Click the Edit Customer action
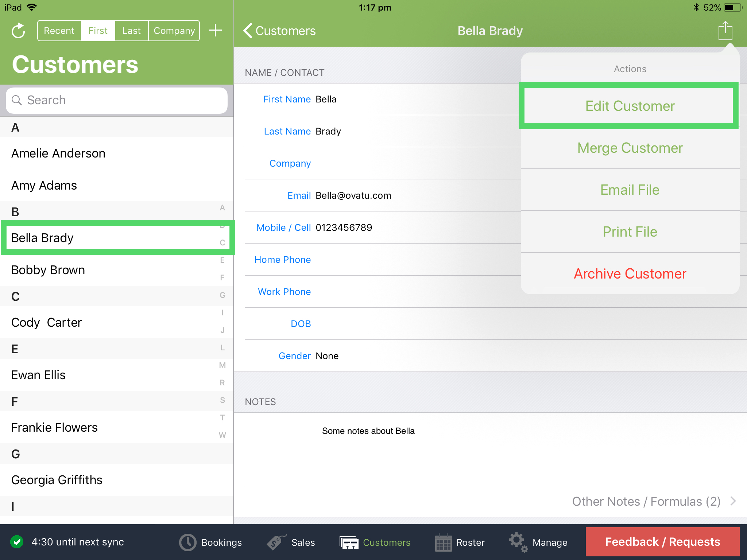Screen dimensions: 747x560 click(x=630, y=106)
